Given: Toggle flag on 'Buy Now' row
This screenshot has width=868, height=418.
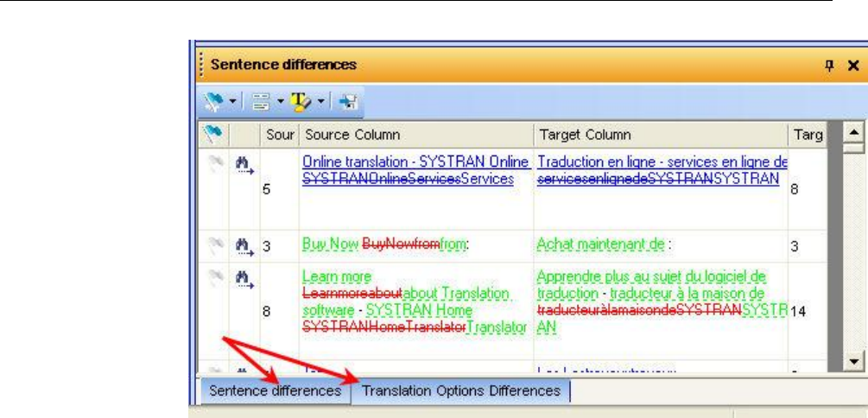Looking at the screenshot, I should click(x=215, y=243).
